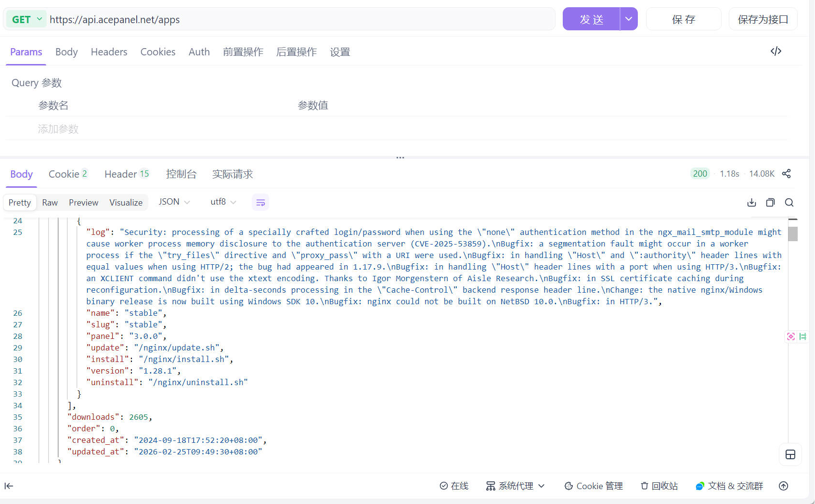
Task: Click the request URL field
Action: (302, 19)
